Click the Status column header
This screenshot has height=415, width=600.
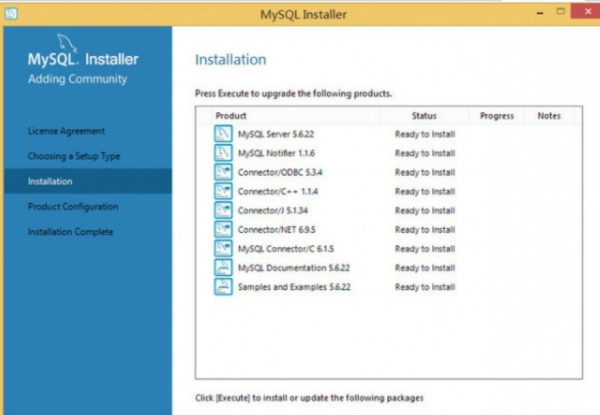[424, 116]
